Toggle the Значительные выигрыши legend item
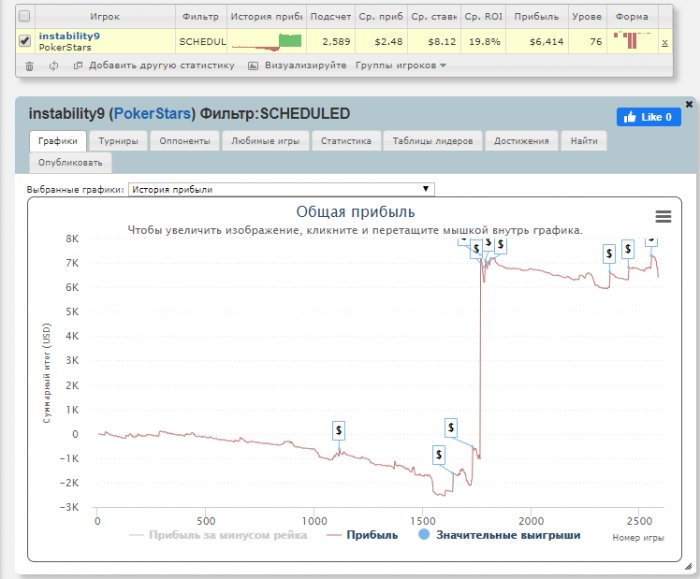Image resolution: width=700 pixels, height=579 pixels. click(500, 535)
